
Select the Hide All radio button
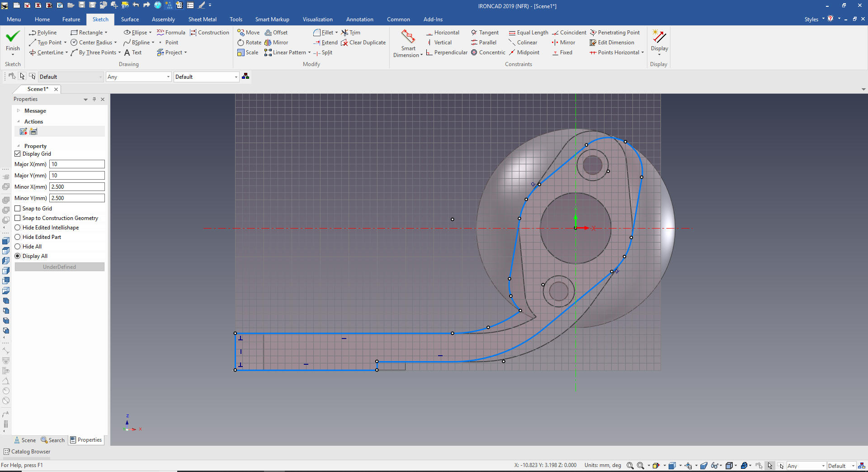(18, 247)
